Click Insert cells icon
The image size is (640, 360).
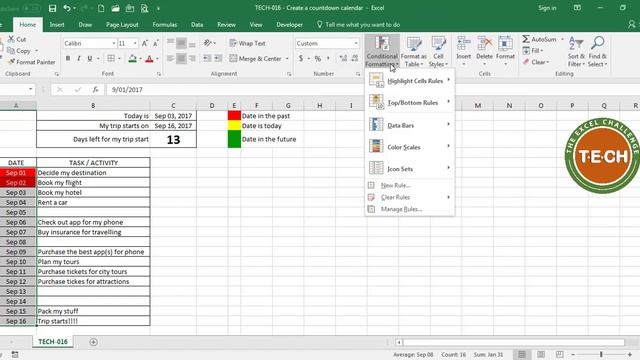tap(463, 43)
